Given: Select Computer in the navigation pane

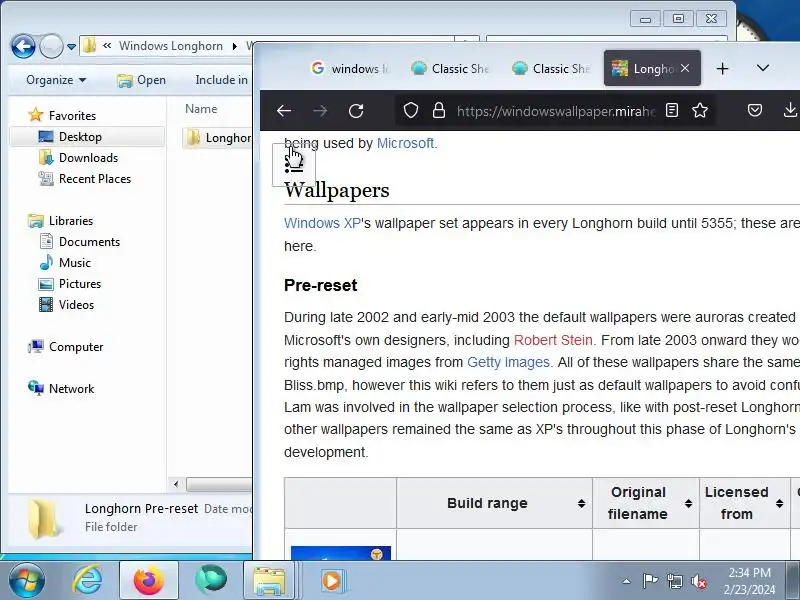Looking at the screenshot, I should [76, 347].
